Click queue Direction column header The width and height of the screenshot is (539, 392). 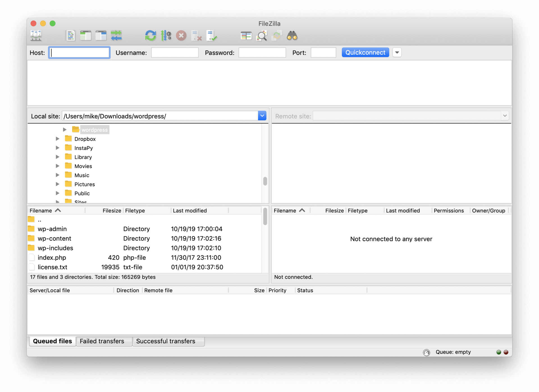(x=128, y=290)
